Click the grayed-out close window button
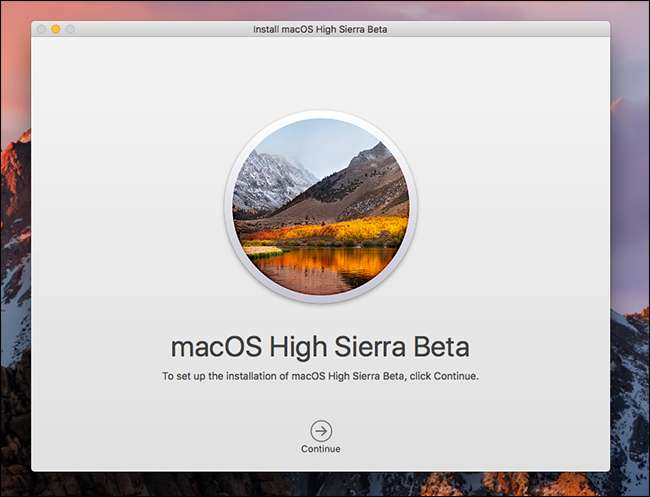The width and height of the screenshot is (650, 497). click(41, 29)
